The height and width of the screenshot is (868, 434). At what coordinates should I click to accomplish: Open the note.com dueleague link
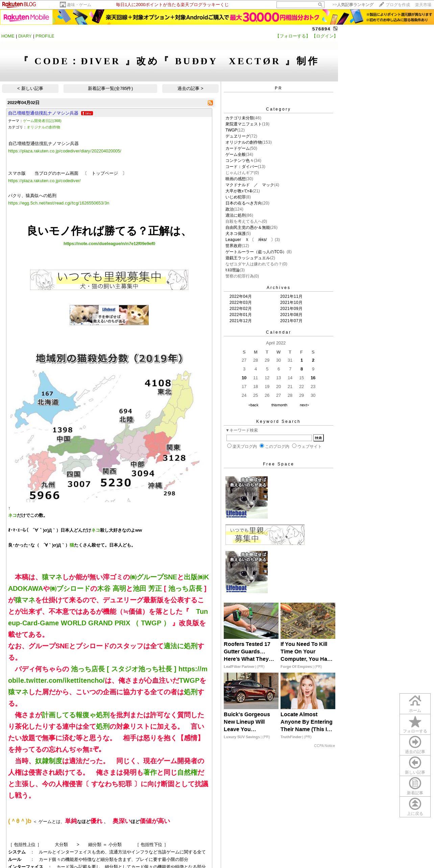pyautogui.click(x=109, y=244)
